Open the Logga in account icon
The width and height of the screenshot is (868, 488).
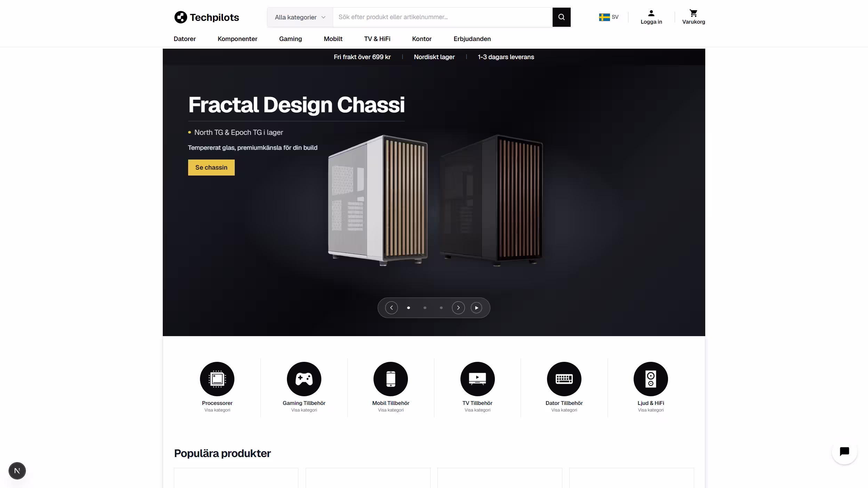click(651, 17)
